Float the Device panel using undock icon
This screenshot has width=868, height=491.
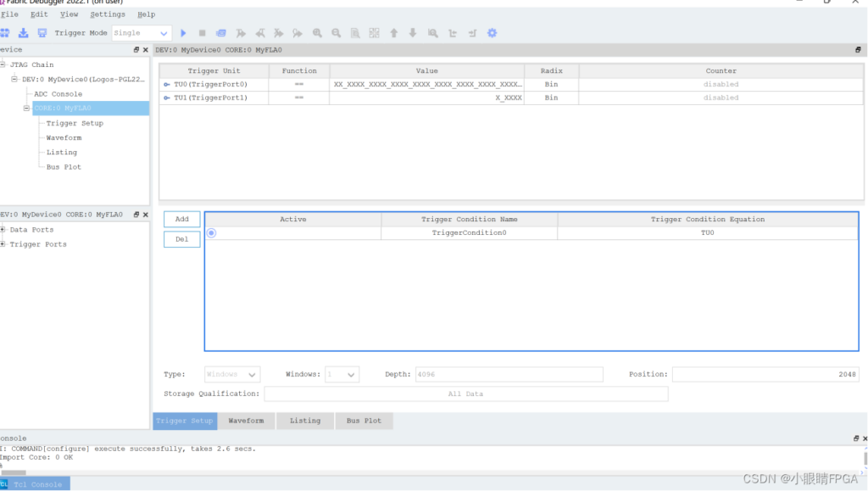coord(136,50)
